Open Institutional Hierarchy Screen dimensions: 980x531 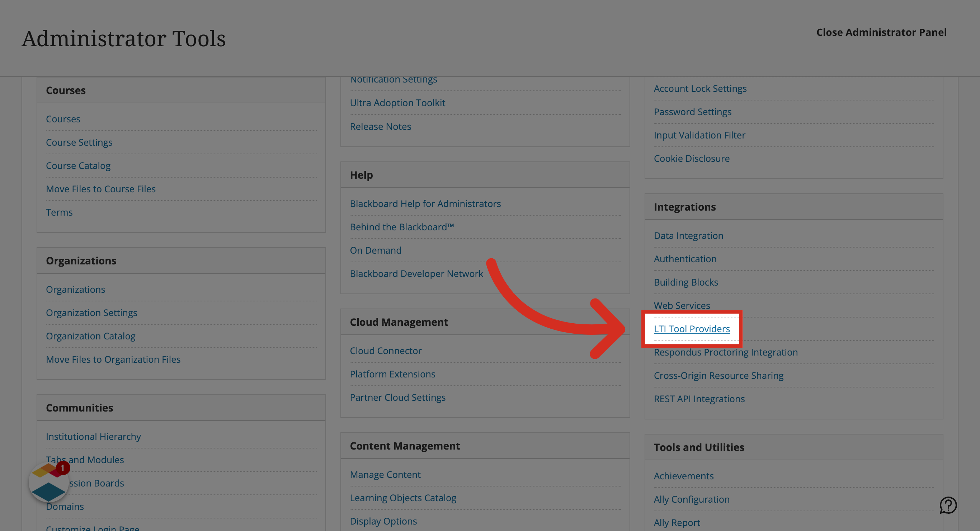point(94,437)
